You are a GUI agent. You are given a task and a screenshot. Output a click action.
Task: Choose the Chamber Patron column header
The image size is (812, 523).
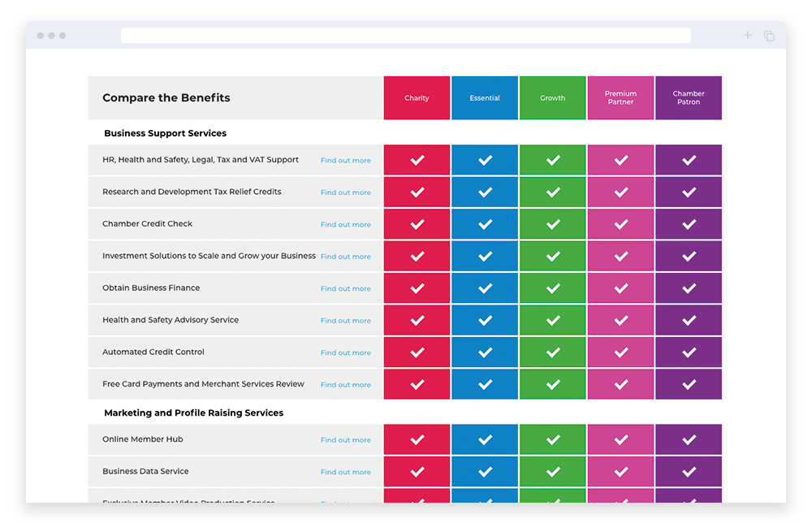[689, 98]
